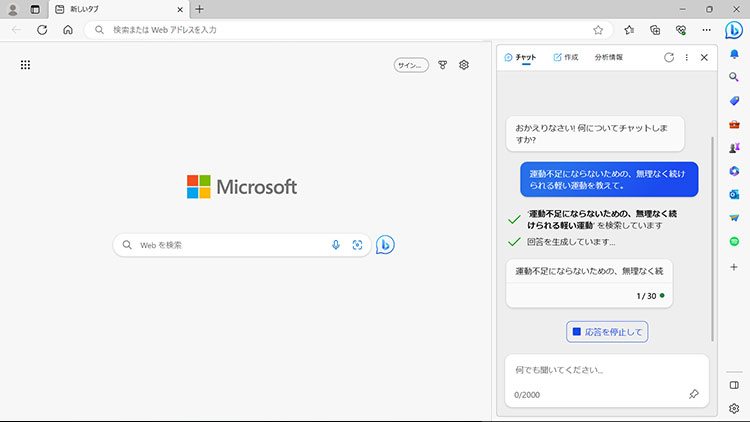Open sidebar notifications bell icon
Screen dimensions: 750x422
[734, 54]
